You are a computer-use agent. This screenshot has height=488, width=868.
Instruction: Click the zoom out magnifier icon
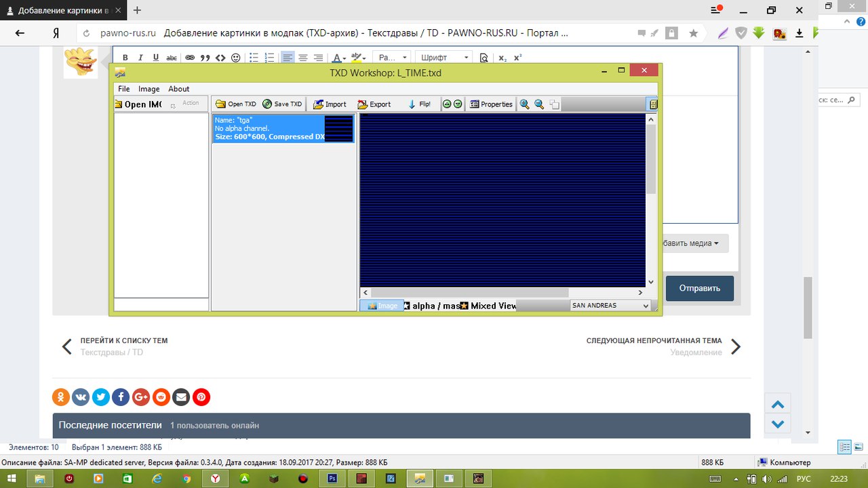539,104
